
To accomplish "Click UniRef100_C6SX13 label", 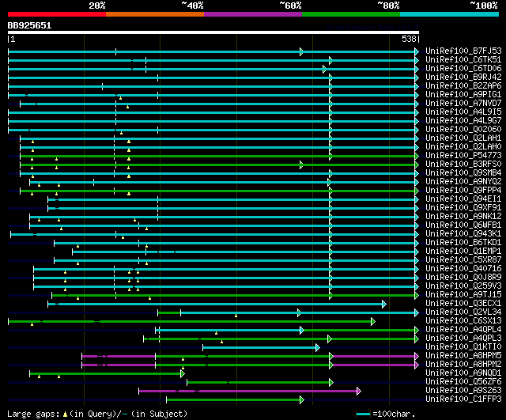I will [463, 321].
